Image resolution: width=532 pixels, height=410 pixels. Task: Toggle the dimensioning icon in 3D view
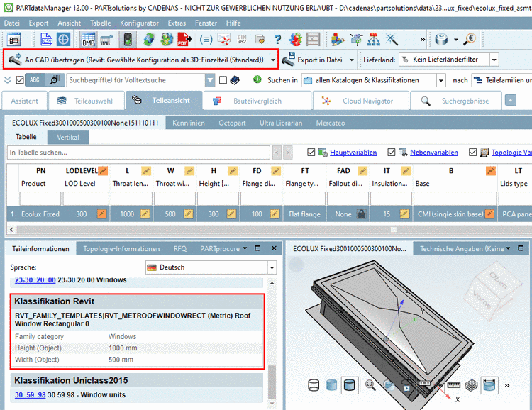pos(489,385)
